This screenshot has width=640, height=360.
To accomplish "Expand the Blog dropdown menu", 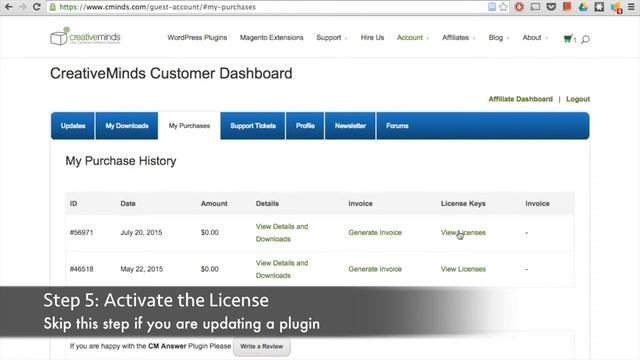I will pyautogui.click(x=499, y=38).
